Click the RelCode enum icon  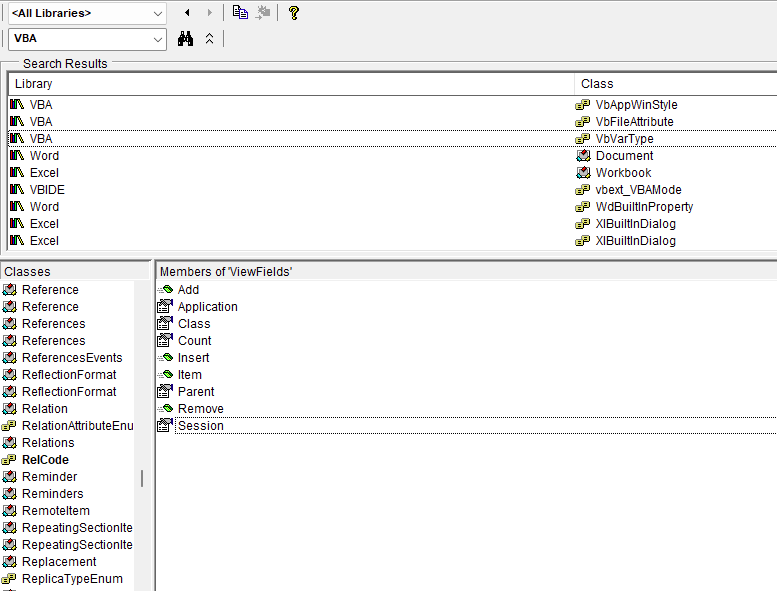tap(9, 460)
